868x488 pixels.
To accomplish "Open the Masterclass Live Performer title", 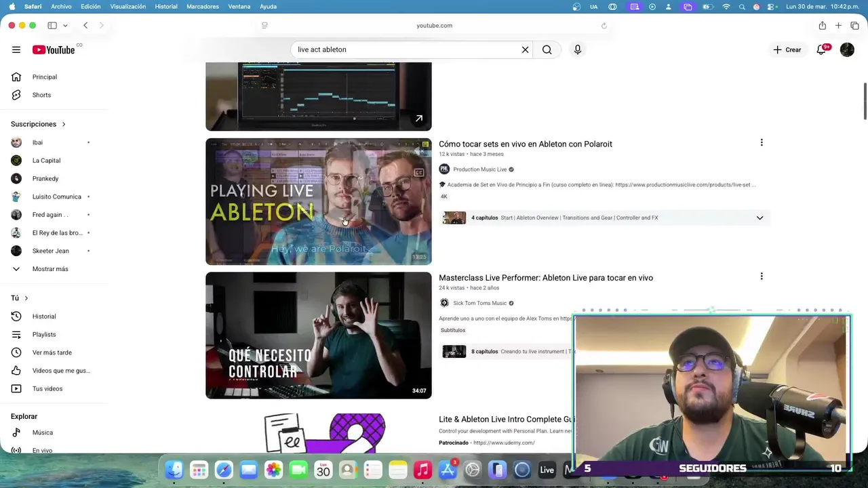I will point(546,278).
